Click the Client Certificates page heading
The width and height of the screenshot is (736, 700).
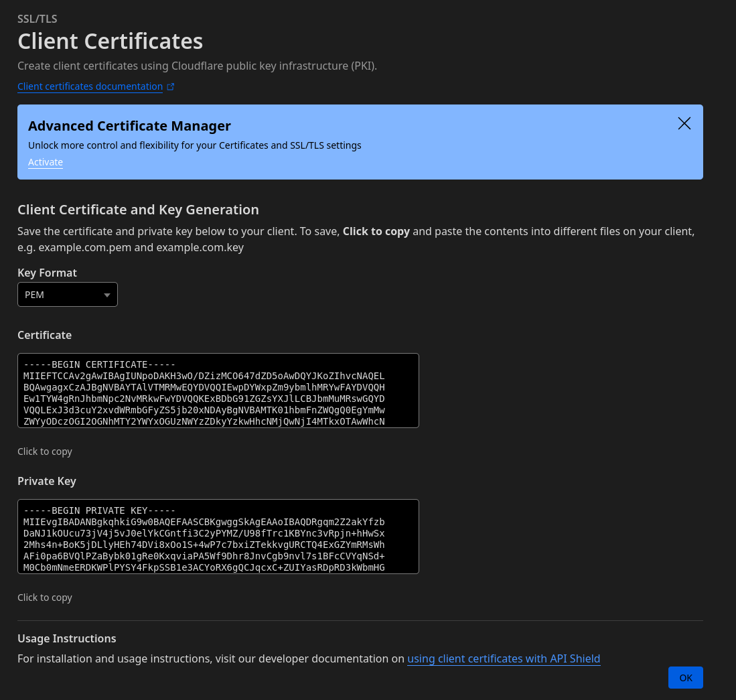(x=111, y=42)
